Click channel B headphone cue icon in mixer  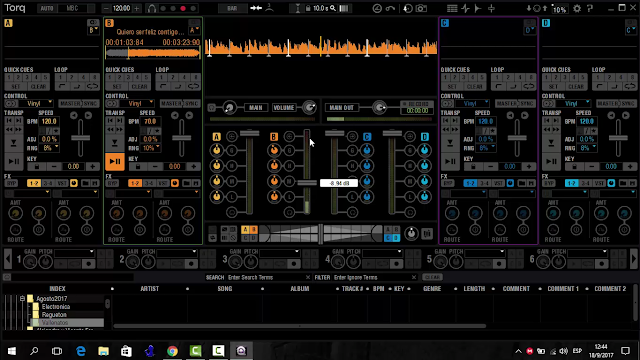pos(289,212)
